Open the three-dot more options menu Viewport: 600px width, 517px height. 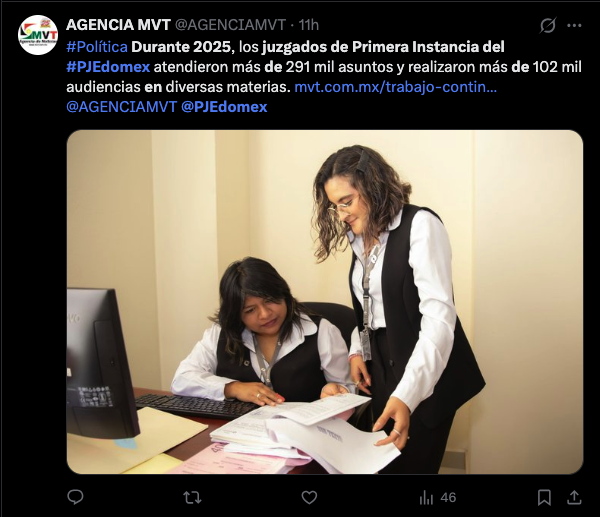pos(574,26)
